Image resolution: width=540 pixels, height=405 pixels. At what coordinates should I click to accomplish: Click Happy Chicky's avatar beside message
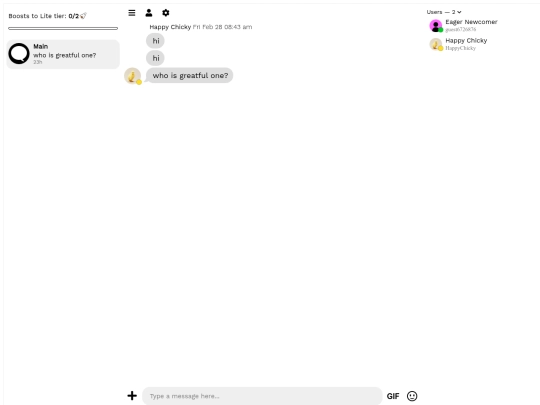[133, 76]
